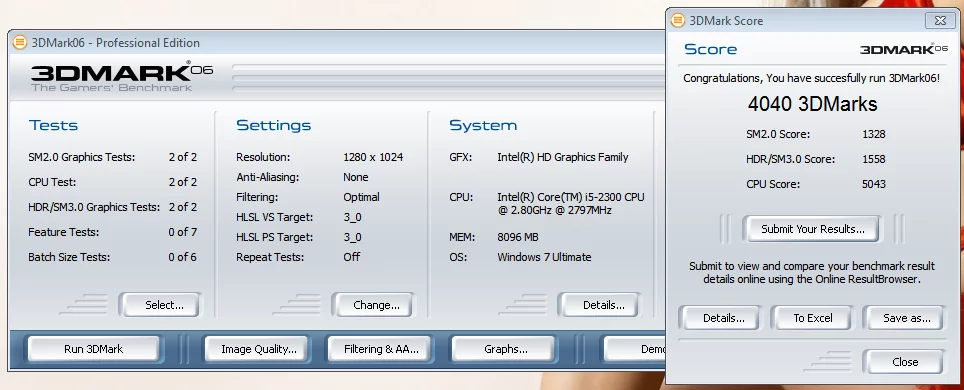The height and width of the screenshot is (390, 964).
Task: Click the 3DMark06 logo in Score window
Action: tap(904, 49)
